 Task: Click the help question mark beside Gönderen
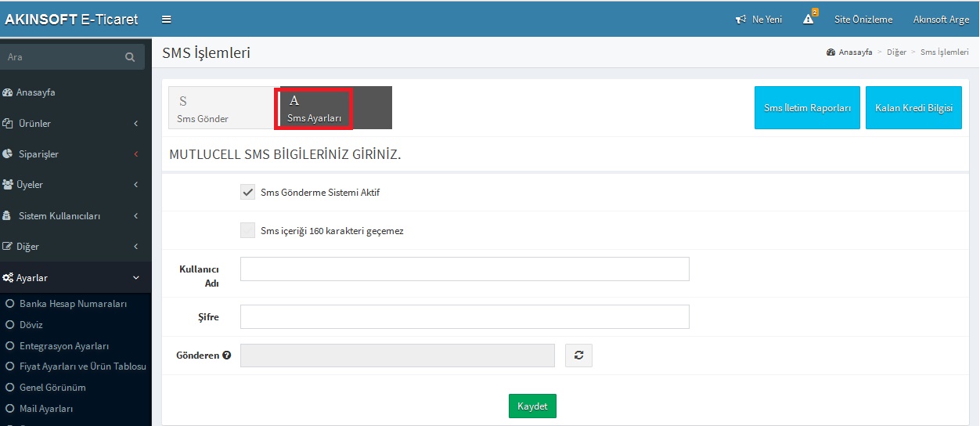[x=227, y=356]
